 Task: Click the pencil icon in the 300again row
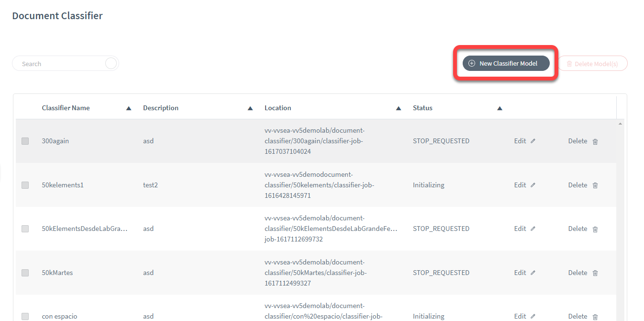tap(533, 141)
